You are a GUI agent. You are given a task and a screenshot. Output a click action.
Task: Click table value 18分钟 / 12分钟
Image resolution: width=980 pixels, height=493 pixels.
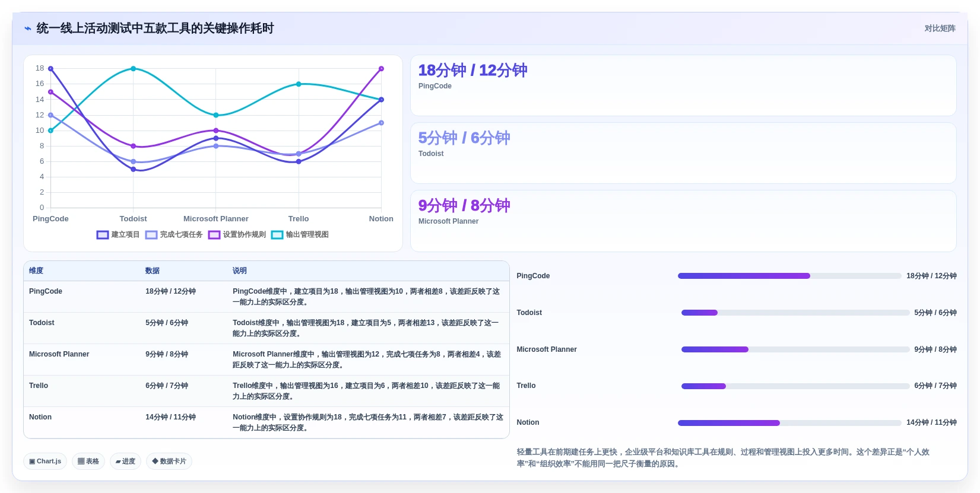pos(171,291)
